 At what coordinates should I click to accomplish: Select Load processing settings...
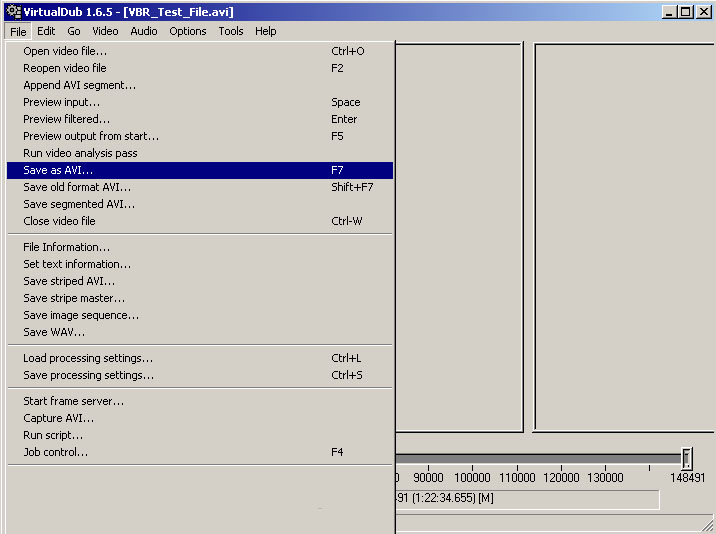coord(200,358)
